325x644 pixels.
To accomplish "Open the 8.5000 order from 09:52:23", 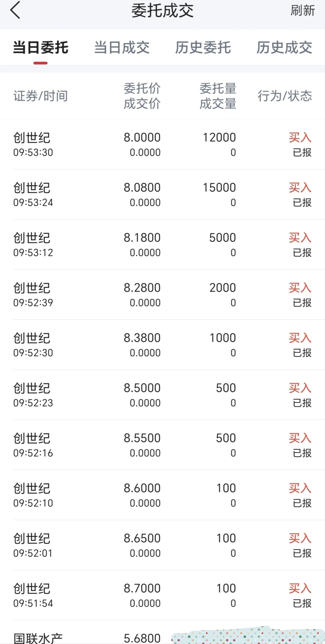I will click(x=163, y=395).
